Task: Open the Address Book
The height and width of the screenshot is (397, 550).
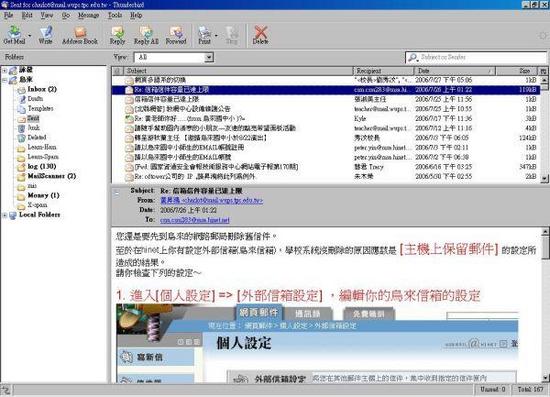Action: pos(80,35)
